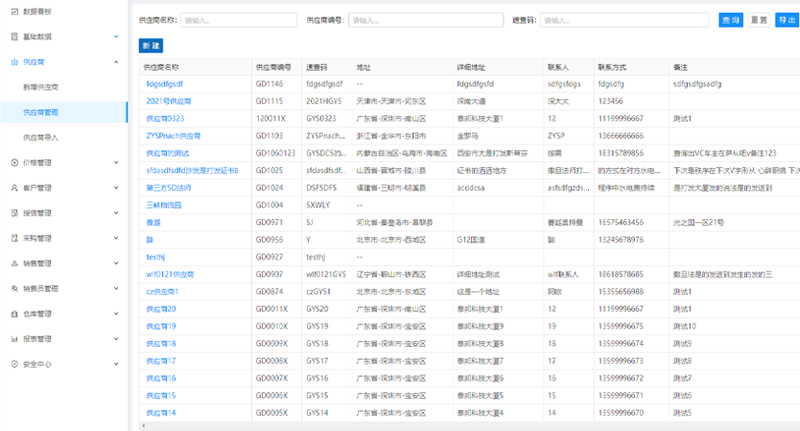Expand the 销售管理 chevron
Image resolution: width=800 pixels, height=431 pixels.
click(116, 263)
